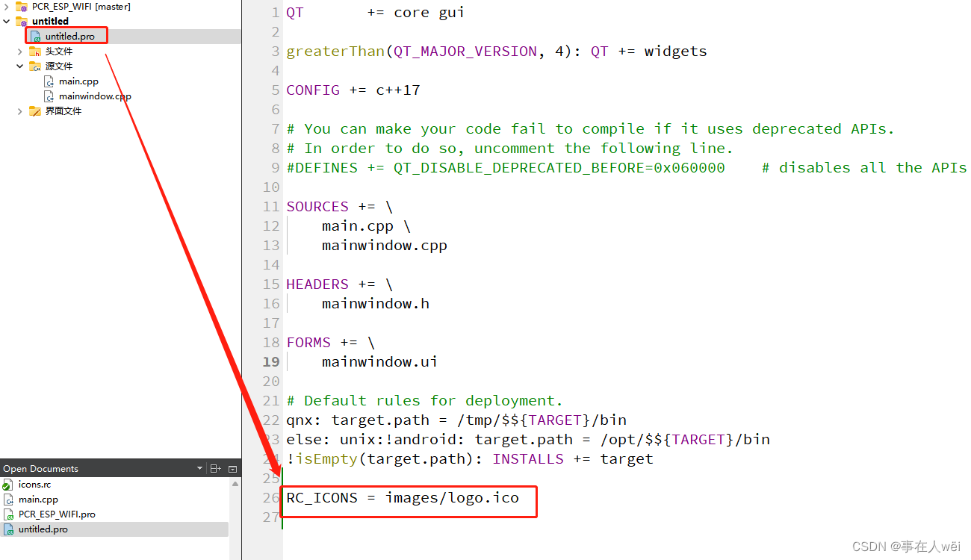The width and height of the screenshot is (971, 560).
Task: Click the split pane icon in Open Documents
Action: click(215, 469)
